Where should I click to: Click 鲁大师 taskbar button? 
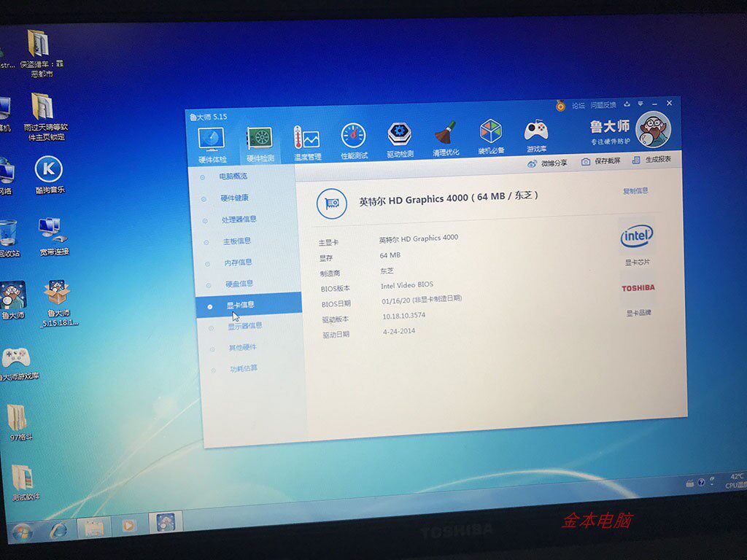166,523
